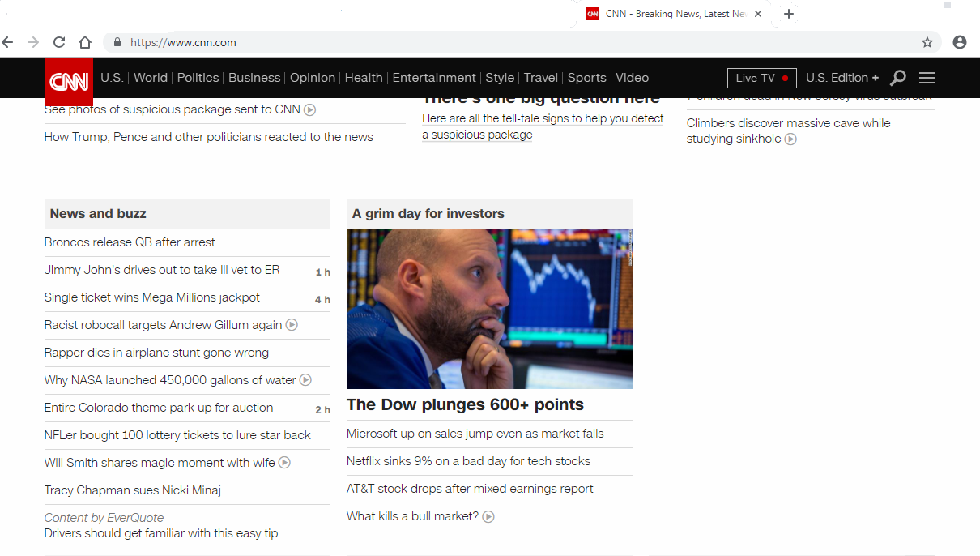Click the Live TV button
This screenshot has height=556, width=980.
point(762,78)
